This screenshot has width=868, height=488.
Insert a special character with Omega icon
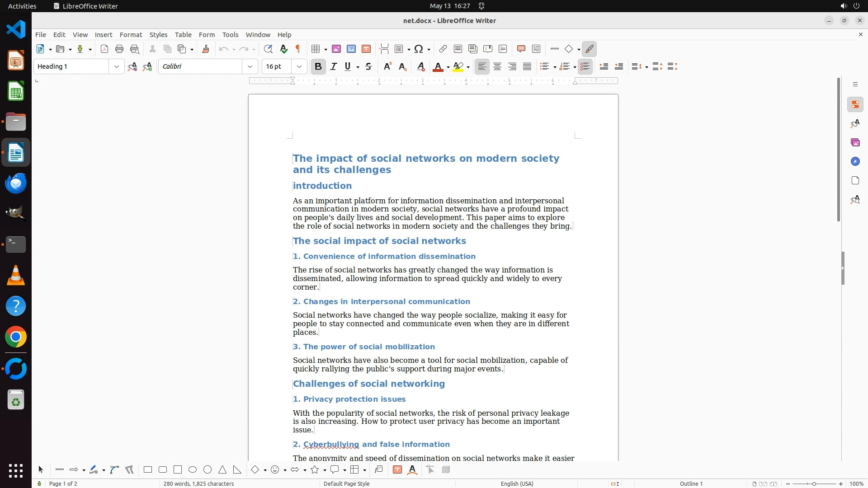pyautogui.click(x=419, y=49)
